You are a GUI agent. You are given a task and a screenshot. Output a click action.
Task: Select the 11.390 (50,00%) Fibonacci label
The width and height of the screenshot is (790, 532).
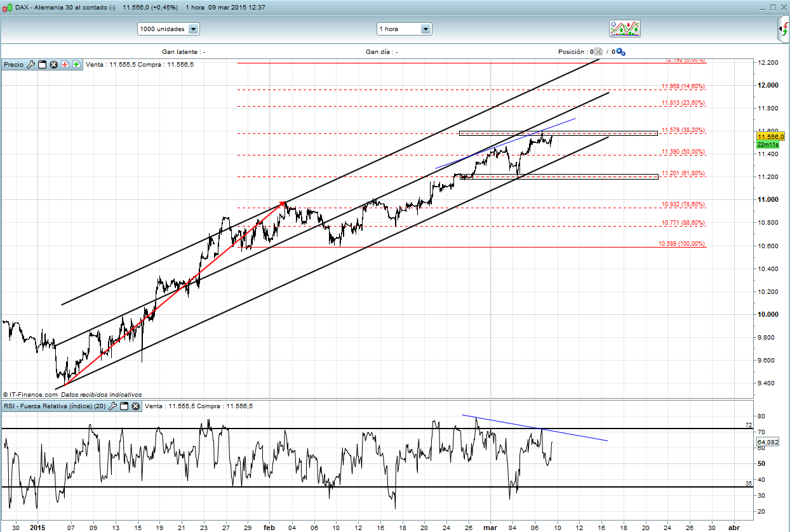[x=683, y=152]
